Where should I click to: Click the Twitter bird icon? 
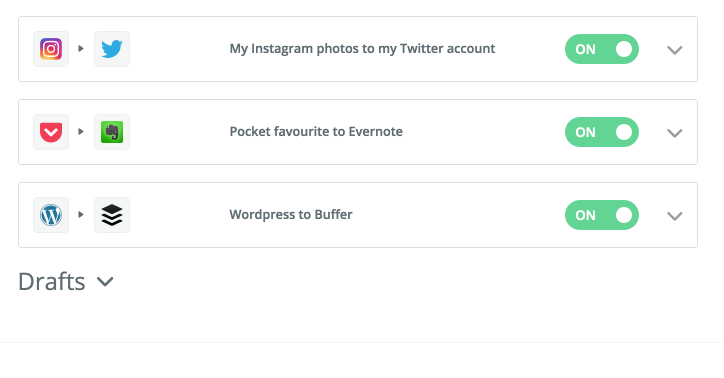(112, 49)
